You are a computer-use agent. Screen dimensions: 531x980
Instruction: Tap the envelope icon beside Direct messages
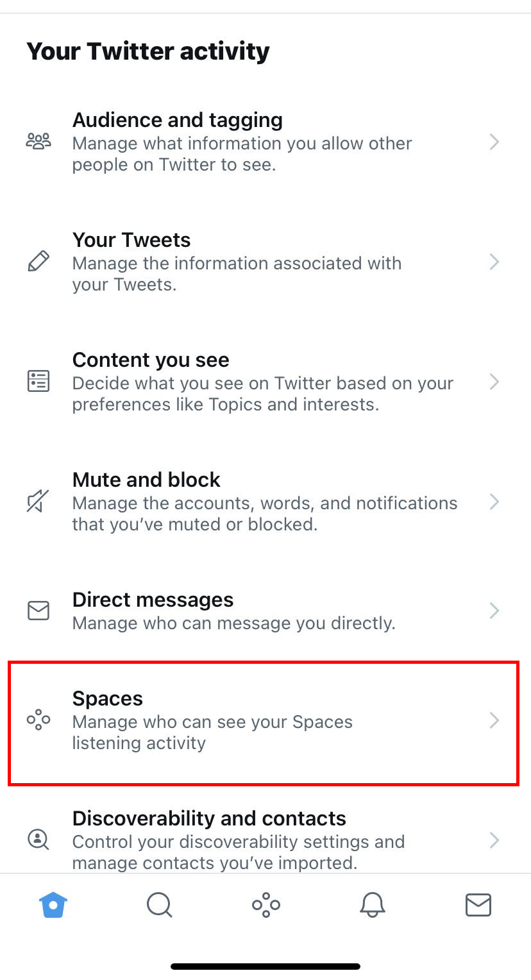click(x=38, y=611)
